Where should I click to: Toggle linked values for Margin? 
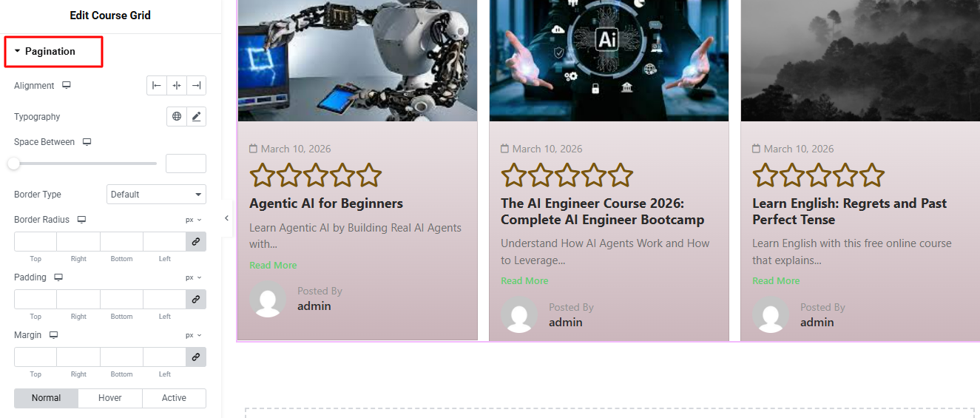(196, 357)
